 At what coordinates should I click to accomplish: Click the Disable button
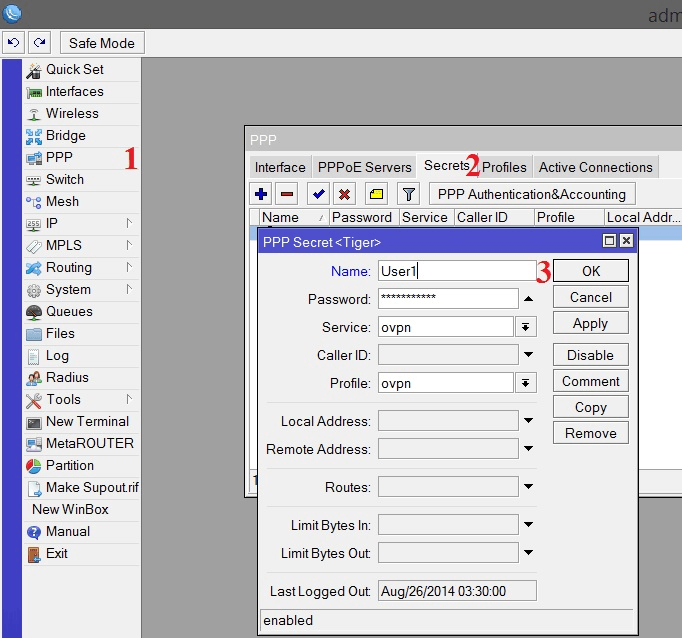[x=591, y=355]
